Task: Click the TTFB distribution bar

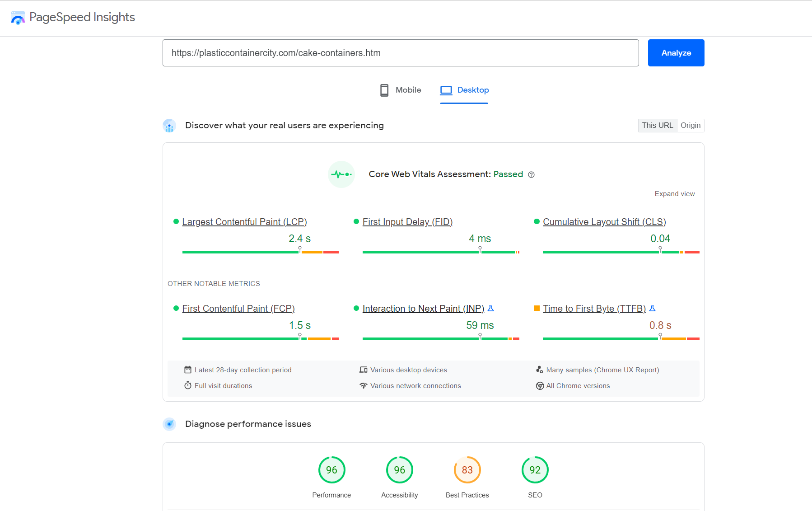Action: click(621, 339)
